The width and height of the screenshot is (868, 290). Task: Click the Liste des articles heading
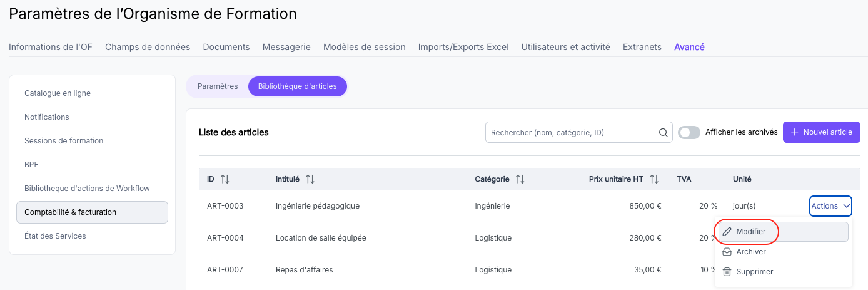(x=234, y=132)
